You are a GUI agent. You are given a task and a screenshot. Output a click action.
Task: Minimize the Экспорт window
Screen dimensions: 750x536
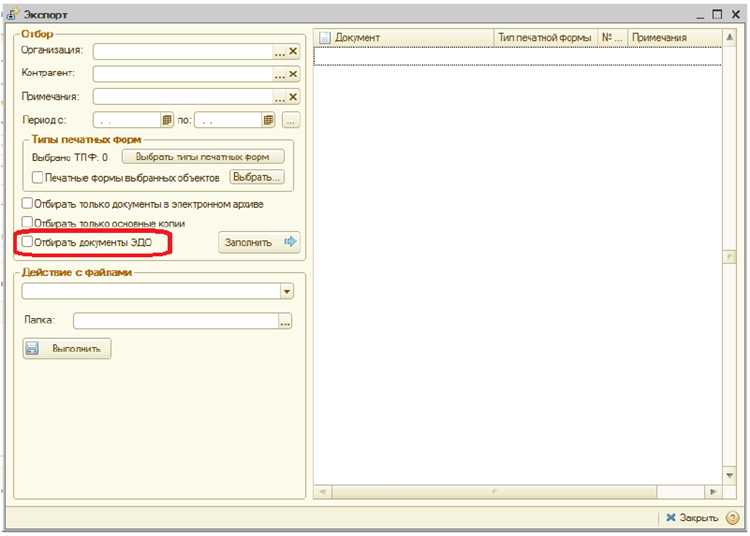(x=700, y=15)
